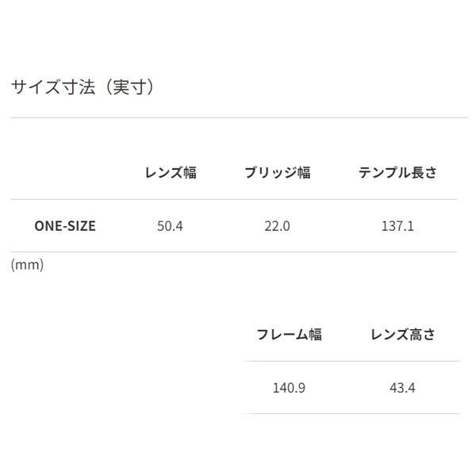Viewport: 476px width, 476px height.
Task: Click the bridge width value 22.0
Action: click(277, 226)
